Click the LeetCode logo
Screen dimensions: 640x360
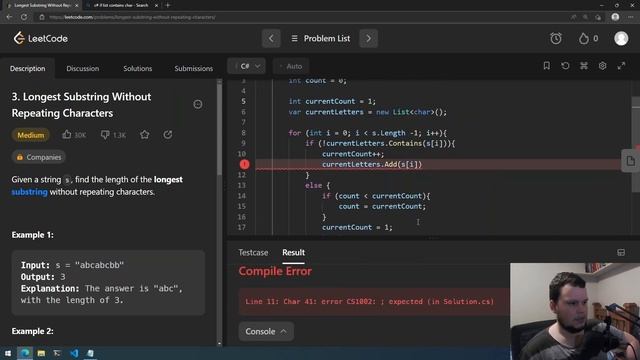pos(40,38)
